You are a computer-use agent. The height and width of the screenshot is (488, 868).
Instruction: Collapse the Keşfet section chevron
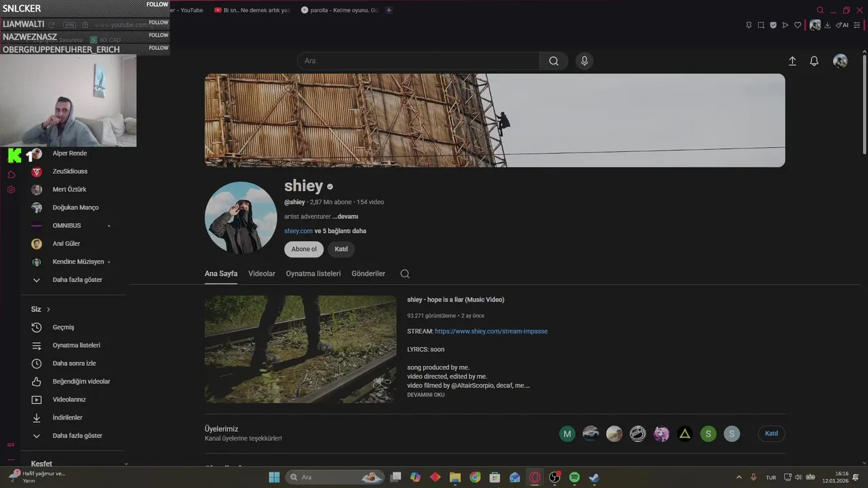(x=126, y=464)
